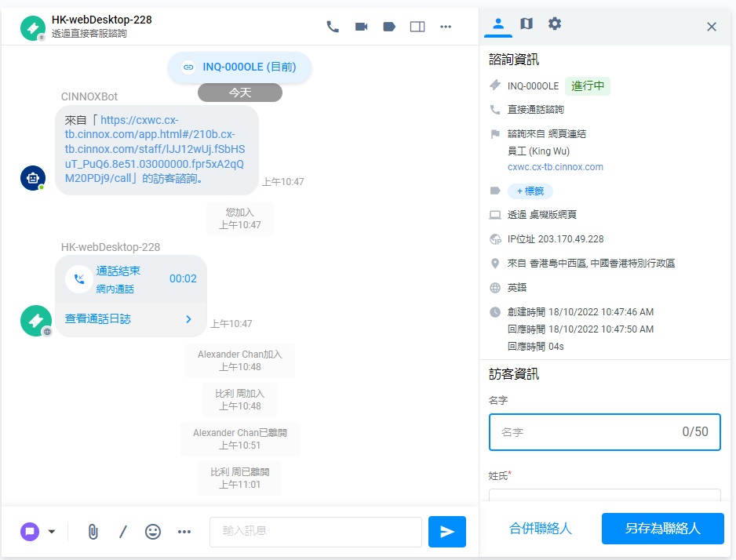Click the flag icon beside 諮詢來自 網頁連結
This screenshot has width=736, height=560.
[x=495, y=134]
